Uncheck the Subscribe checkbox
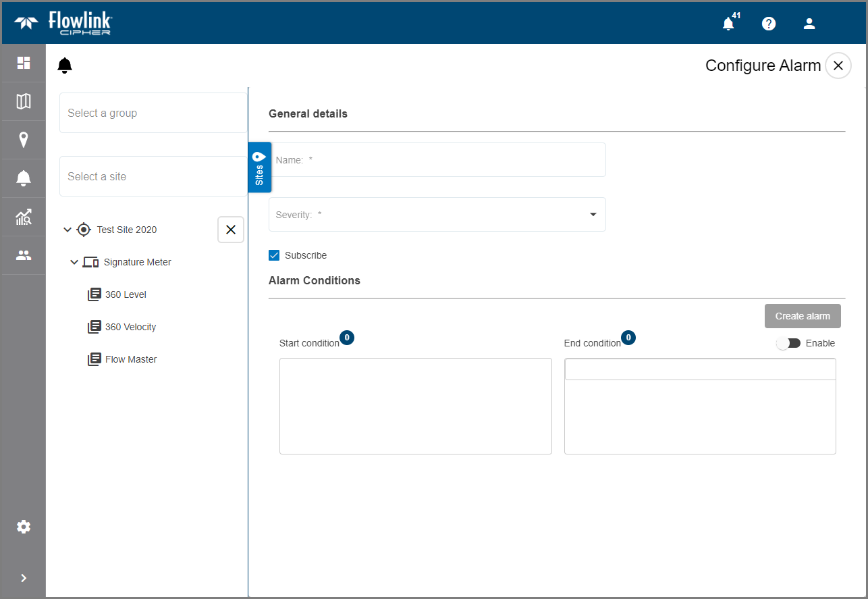This screenshot has height=599, width=868. (x=274, y=255)
